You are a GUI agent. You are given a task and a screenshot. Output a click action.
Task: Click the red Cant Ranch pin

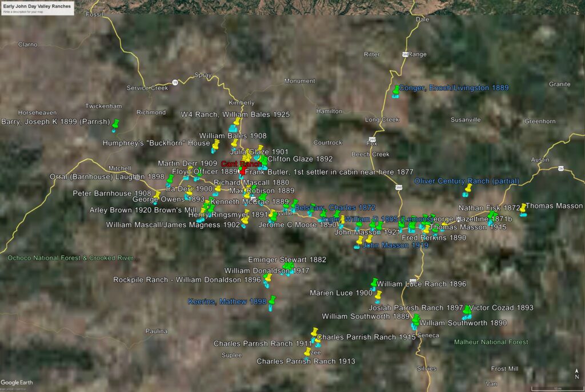pos(243,171)
